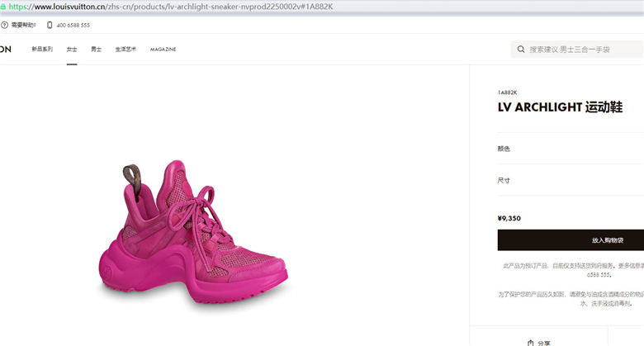
Task: Open the MAGAZINE menu
Action: tap(163, 50)
